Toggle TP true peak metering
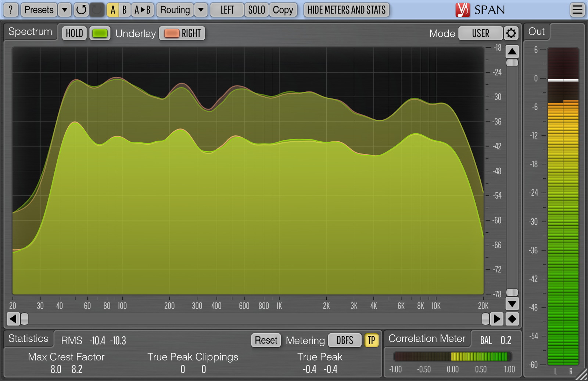 [x=371, y=340]
